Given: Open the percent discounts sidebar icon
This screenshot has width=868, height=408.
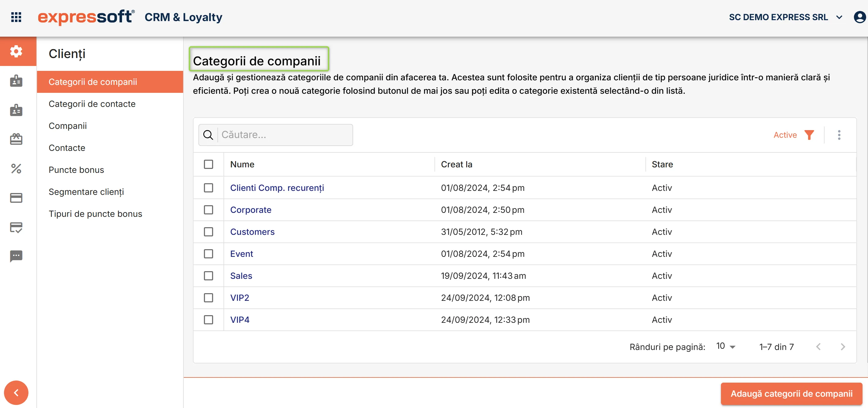Looking at the screenshot, I should 16,168.
